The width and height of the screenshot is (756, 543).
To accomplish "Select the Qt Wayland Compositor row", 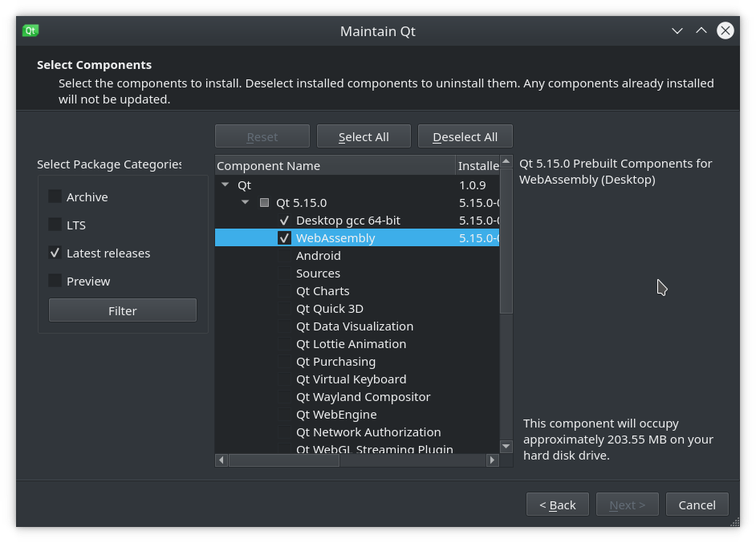I will pyautogui.click(x=357, y=397).
